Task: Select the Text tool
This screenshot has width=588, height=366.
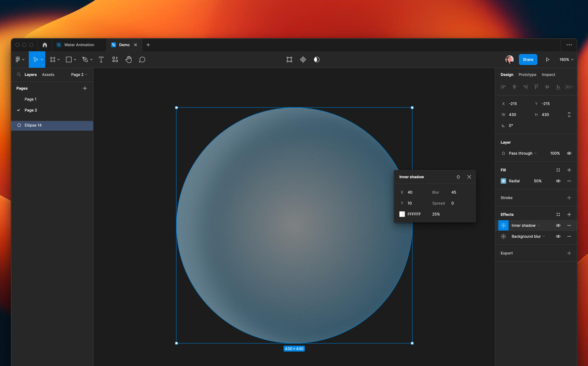Action: (x=101, y=60)
